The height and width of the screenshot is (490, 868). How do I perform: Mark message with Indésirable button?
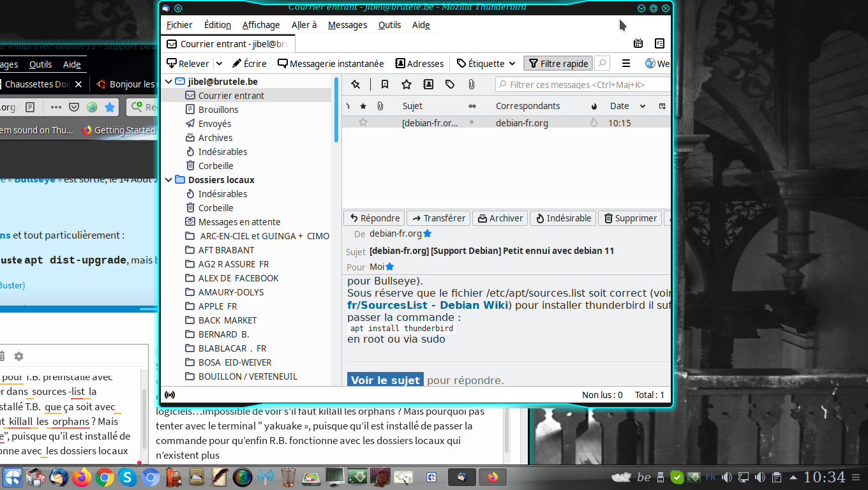point(562,218)
